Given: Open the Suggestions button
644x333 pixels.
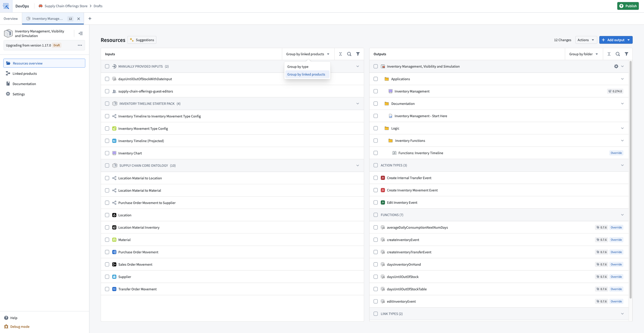Looking at the screenshot, I should [142, 40].
